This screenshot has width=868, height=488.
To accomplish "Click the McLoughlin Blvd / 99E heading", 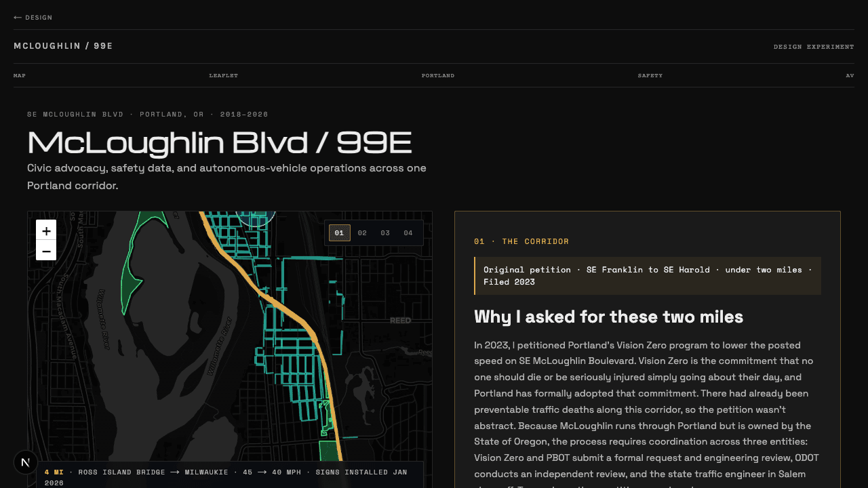I will (x=220, y=142).
